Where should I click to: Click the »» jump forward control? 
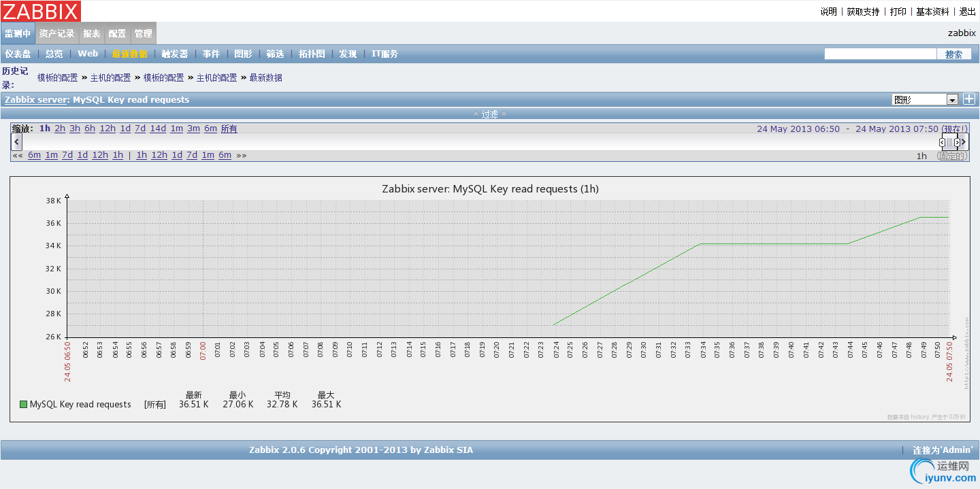[242, 155]
